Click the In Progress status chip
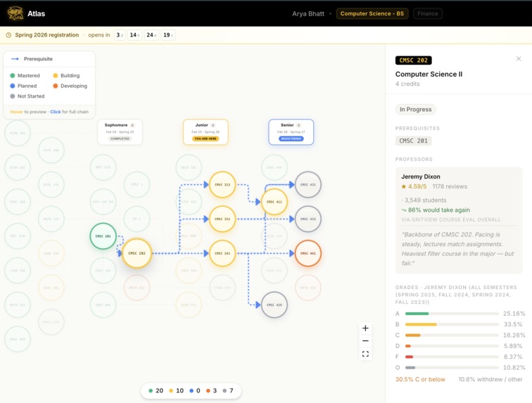532x403 pixels. tap(416, 109)
